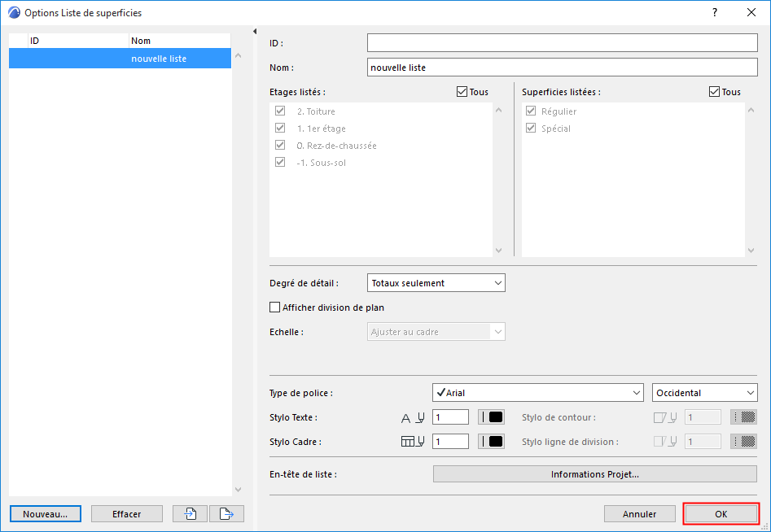This screenshot has width=771, height=532.
Task: Click the Nouveau... button
Action: (x=46, y=514)
